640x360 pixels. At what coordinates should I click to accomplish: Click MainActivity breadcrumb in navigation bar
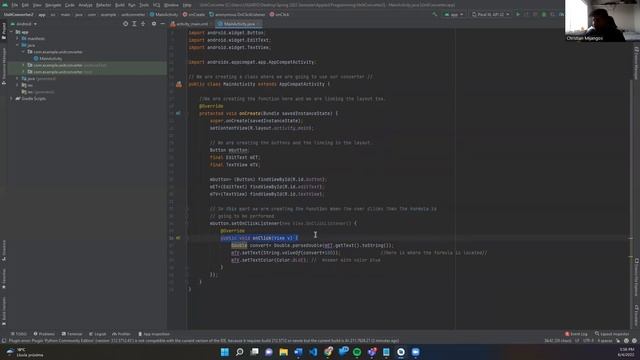[x=164, y=14]
